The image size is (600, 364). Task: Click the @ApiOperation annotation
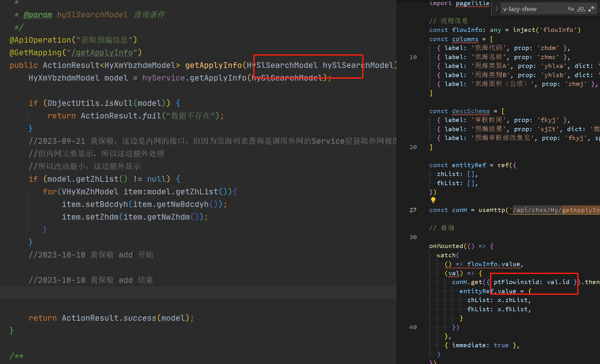click(x=40, y=40)
